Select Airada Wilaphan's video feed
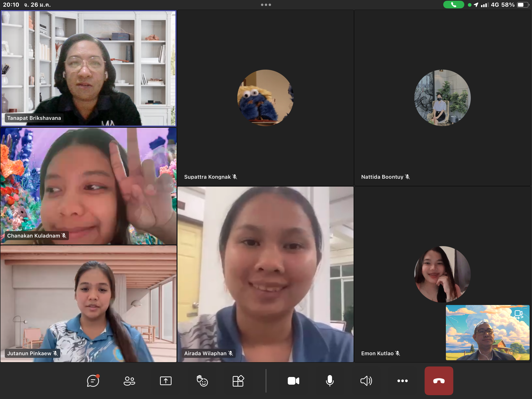The image size is (532, 399). coord(265,274)
